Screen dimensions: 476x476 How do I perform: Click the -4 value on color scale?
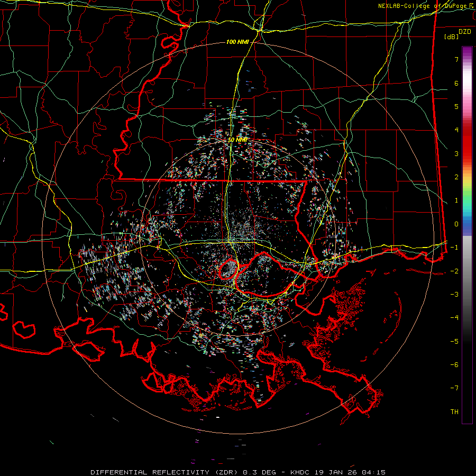[x=454, y=318]
